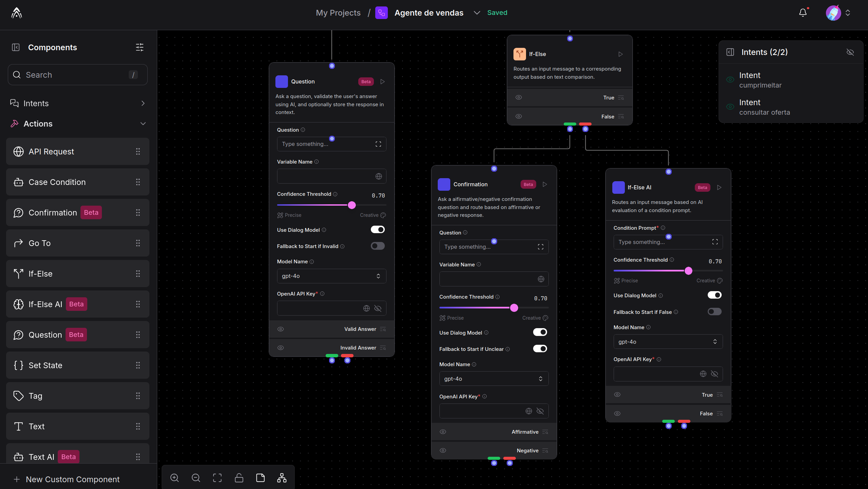
Task: Select the auto-arrange flow layout icon
Action: 282,477
